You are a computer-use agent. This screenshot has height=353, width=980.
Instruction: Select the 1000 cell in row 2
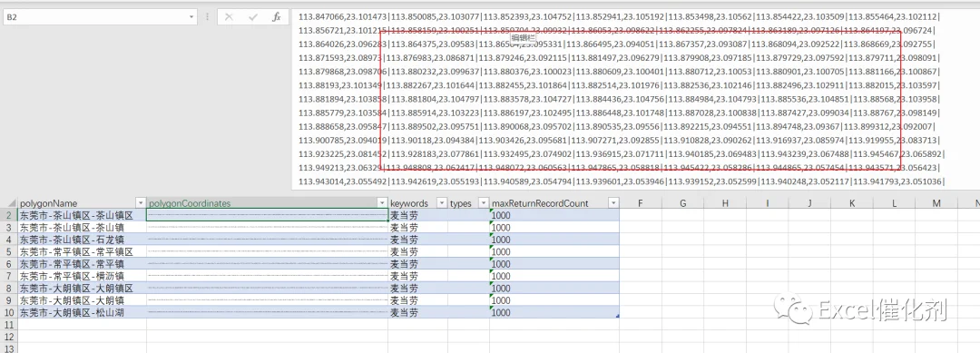554,216
